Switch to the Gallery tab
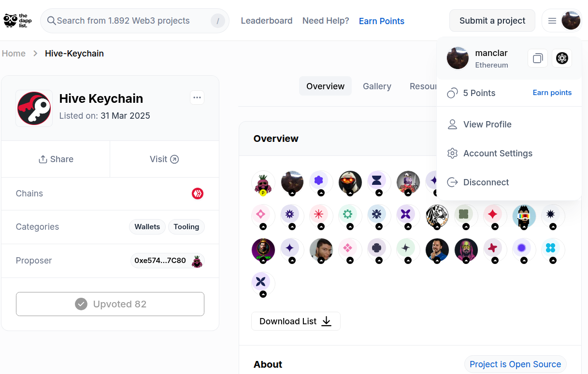588x374 pixels. pyautogui.click(x=377, y=86)
